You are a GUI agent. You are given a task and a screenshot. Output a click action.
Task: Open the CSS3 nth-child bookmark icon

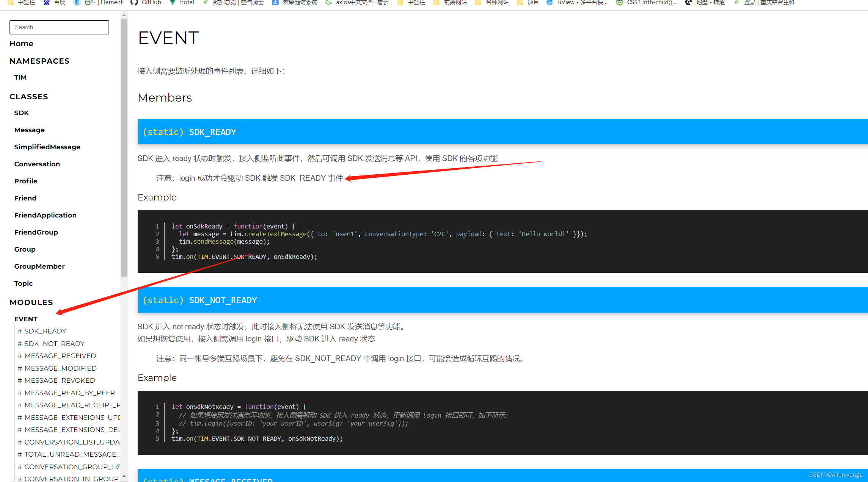pos(619,2)
